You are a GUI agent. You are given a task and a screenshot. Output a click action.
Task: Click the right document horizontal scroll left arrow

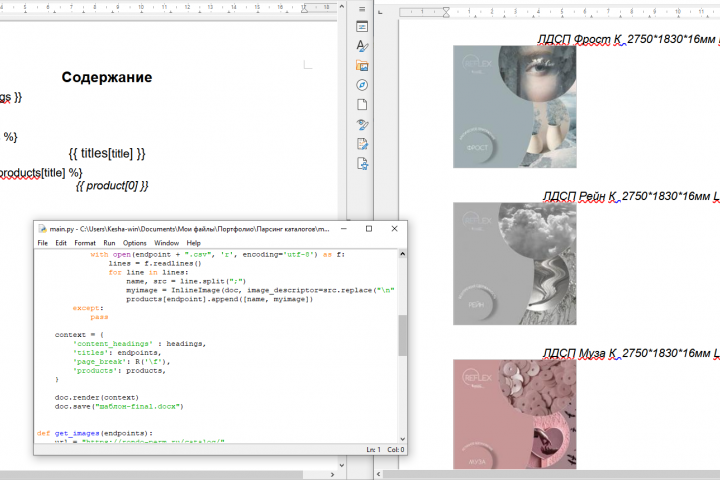tap(379, 474)
